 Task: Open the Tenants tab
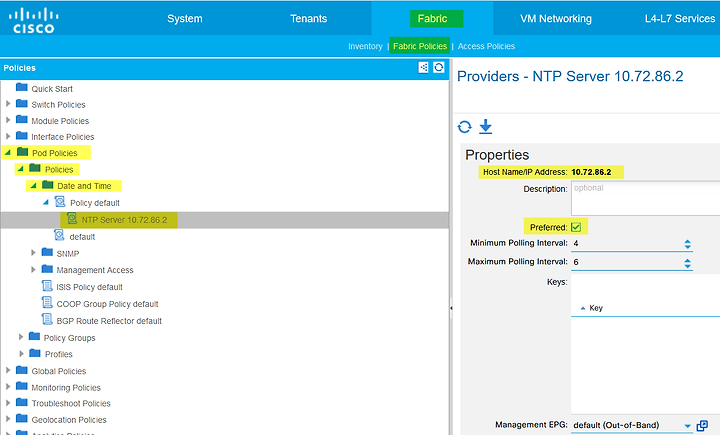(309, 18)
